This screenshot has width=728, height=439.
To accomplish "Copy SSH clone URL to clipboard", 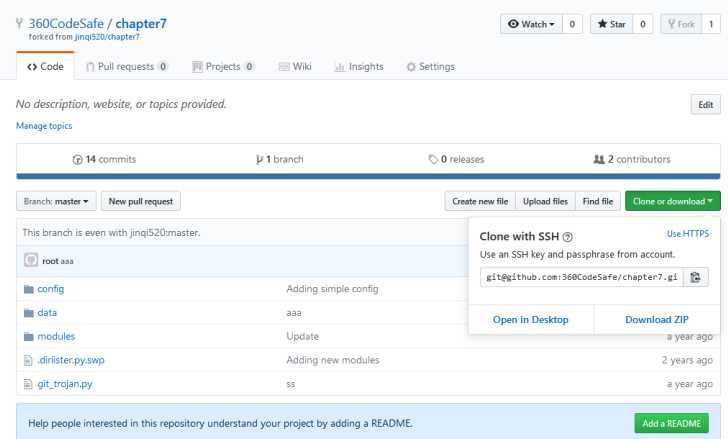I will 695,277.
